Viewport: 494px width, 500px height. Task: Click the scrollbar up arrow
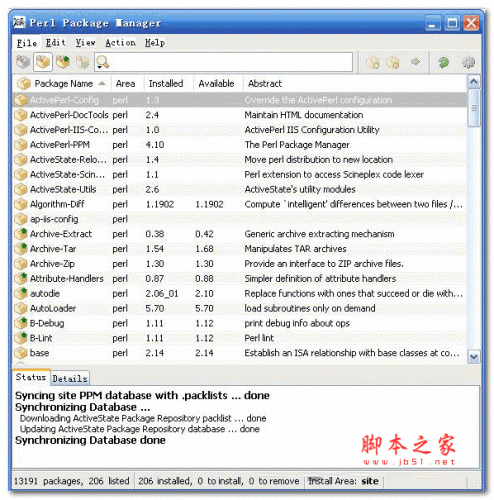(474, 82)
